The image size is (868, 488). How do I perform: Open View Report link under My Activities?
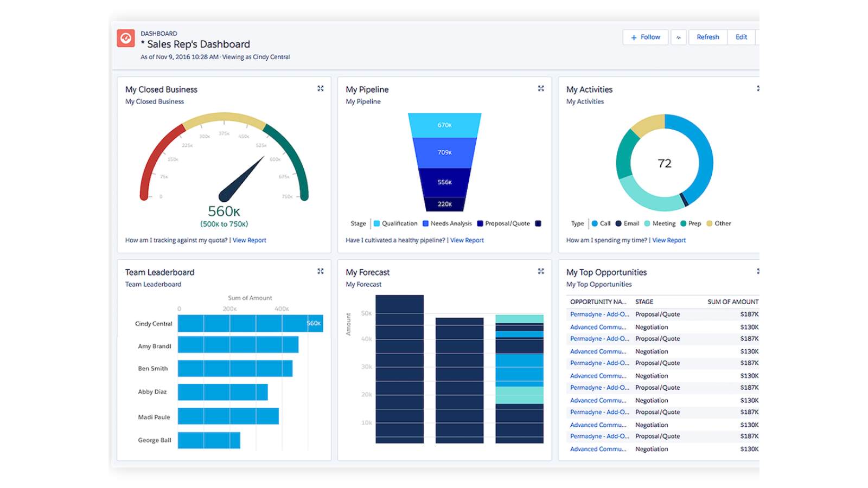tap(669, 240)
